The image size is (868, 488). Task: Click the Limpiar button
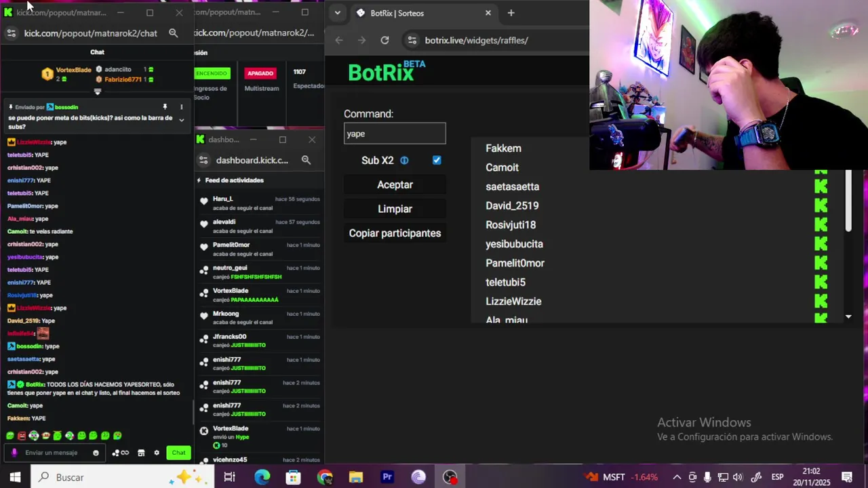395,209
